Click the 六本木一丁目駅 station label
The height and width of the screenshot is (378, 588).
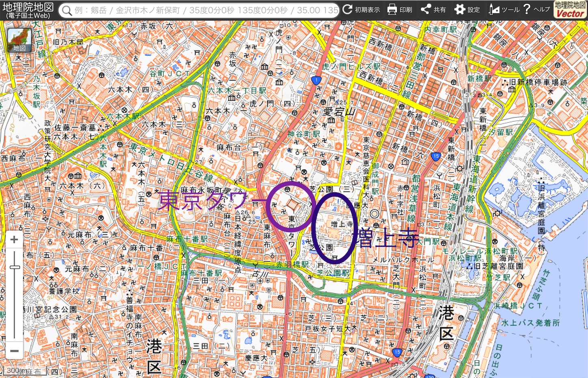(237, 91)
